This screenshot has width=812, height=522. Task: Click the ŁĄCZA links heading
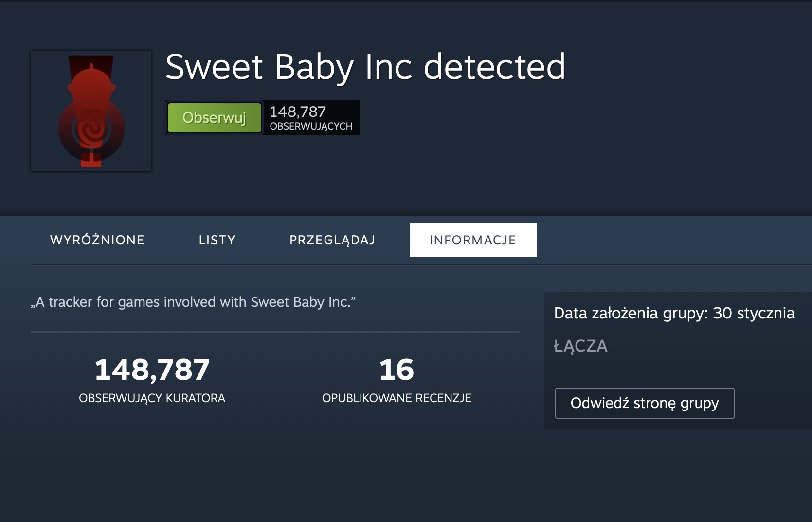coord(580,346)
